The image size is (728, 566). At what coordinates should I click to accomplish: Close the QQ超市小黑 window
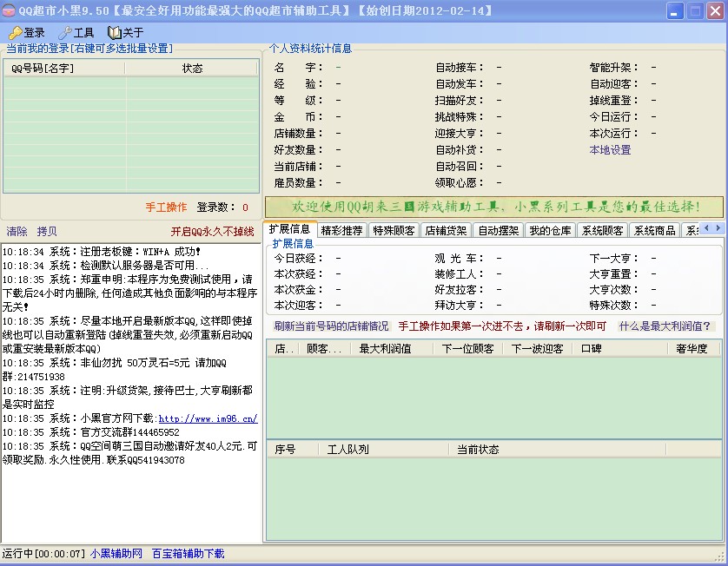point(716,10)
